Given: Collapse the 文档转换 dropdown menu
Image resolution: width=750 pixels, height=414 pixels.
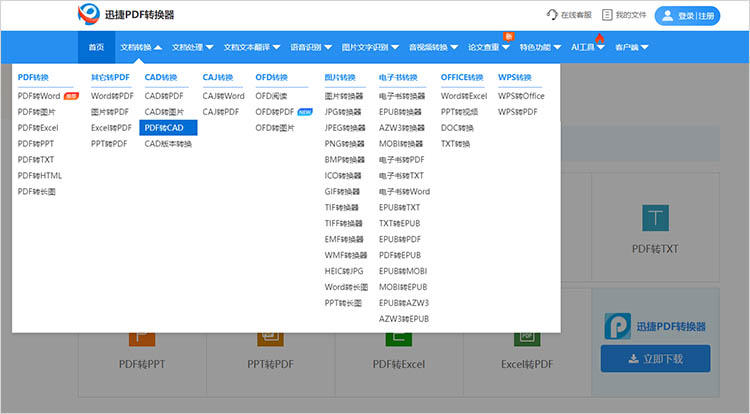Looking at the screenshot, I should coord(141,47).
